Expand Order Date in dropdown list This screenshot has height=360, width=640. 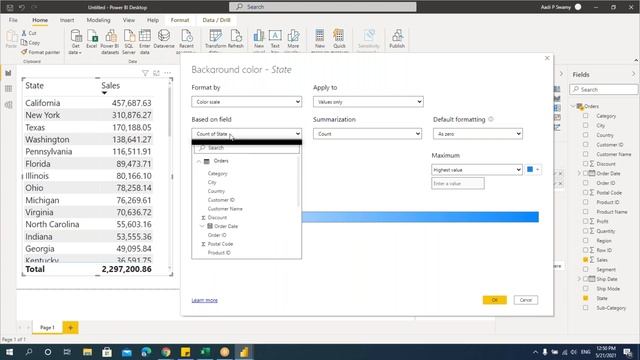[202, 226]
